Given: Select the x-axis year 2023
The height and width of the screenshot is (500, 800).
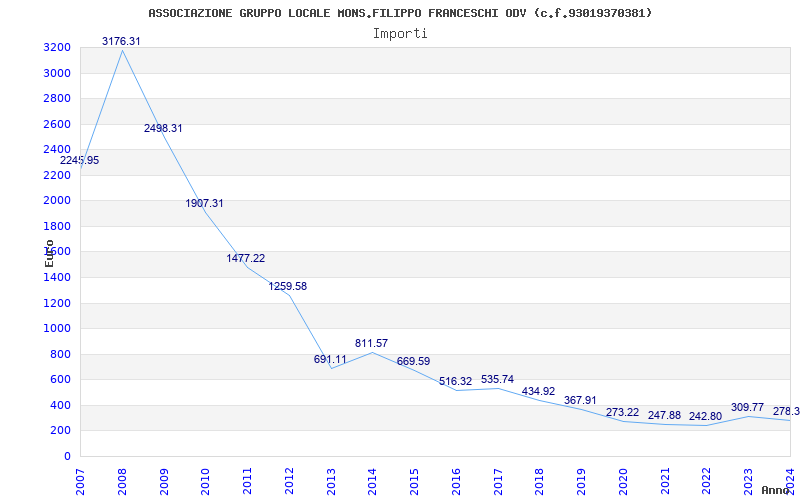Looking at the screenshot, I should click(748, 481).
